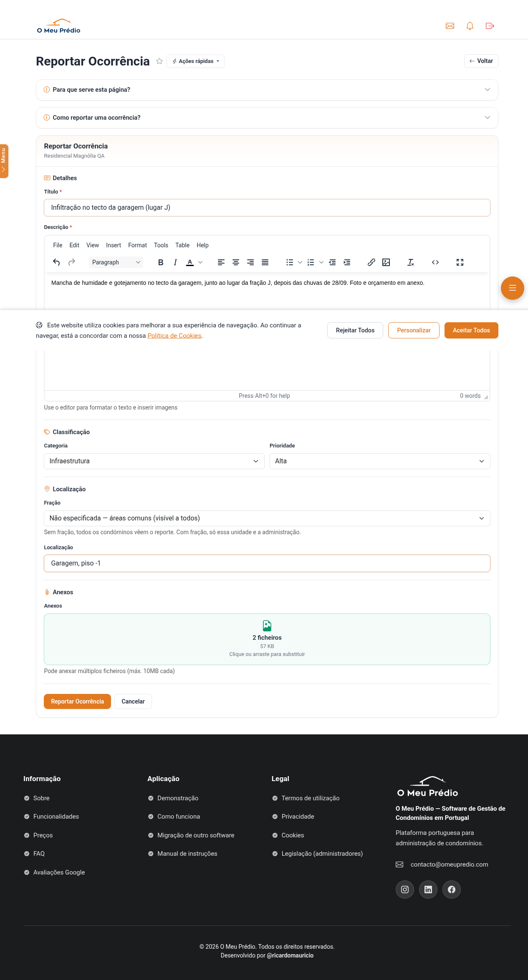
Task: Switch editor to fullscreen mode
Action: click(x=460, y=262)
